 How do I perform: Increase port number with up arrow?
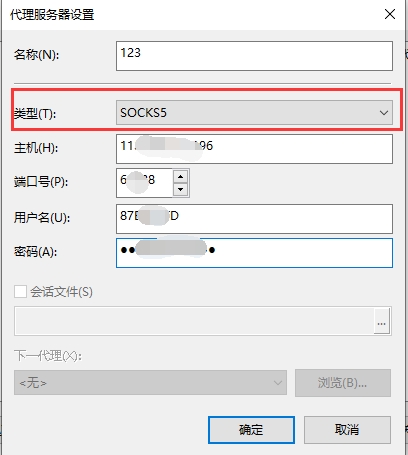click(181, 176)
